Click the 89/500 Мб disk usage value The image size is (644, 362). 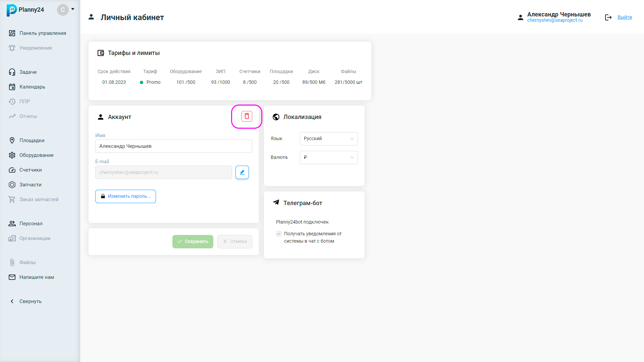(314, 82)
